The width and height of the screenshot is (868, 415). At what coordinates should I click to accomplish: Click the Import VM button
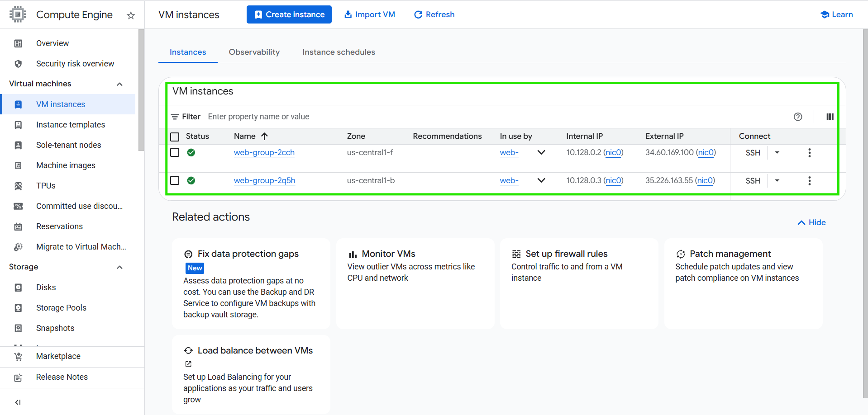(370, 14)
